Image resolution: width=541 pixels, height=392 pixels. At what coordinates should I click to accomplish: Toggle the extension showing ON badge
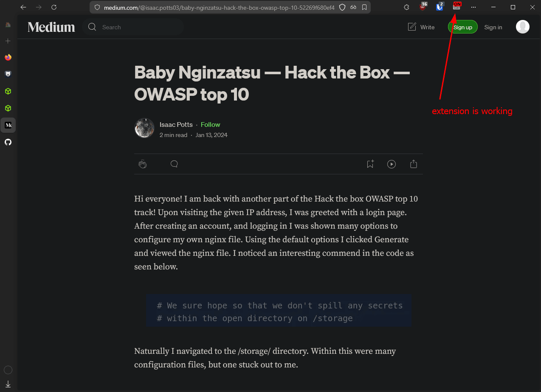click(456, 7)
